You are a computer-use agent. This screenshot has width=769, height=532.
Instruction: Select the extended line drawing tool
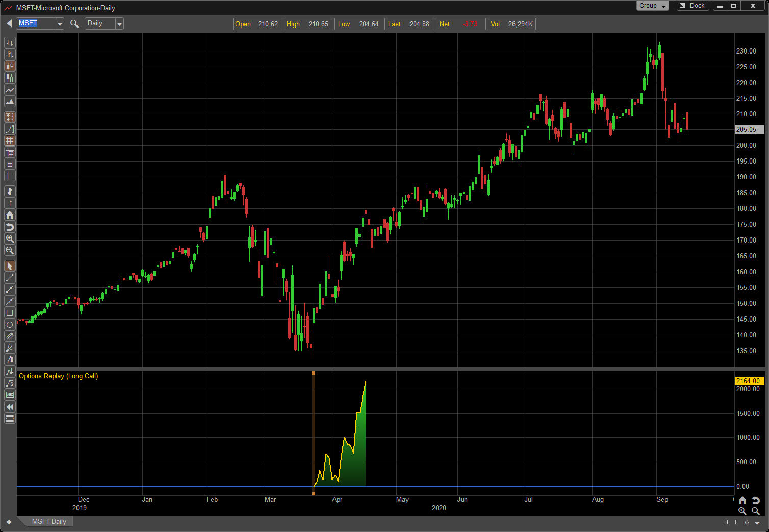pyautogui.click(x=10, y=289)
